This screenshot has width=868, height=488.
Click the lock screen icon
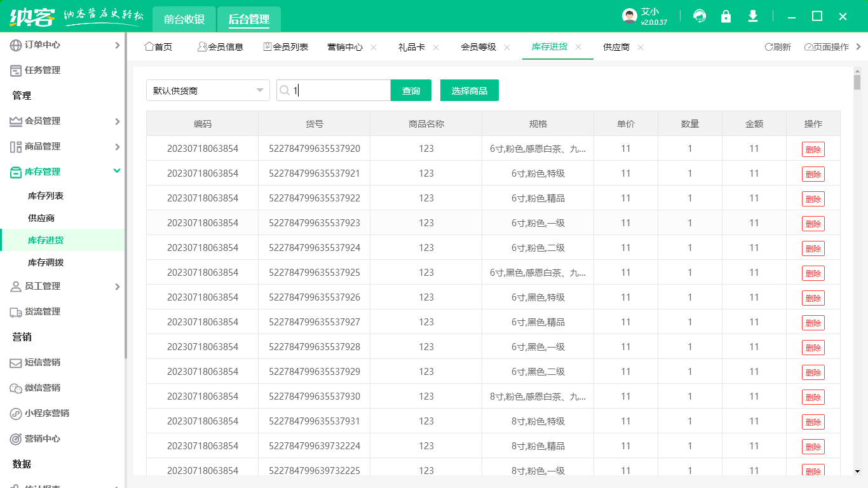coord(726,17)
